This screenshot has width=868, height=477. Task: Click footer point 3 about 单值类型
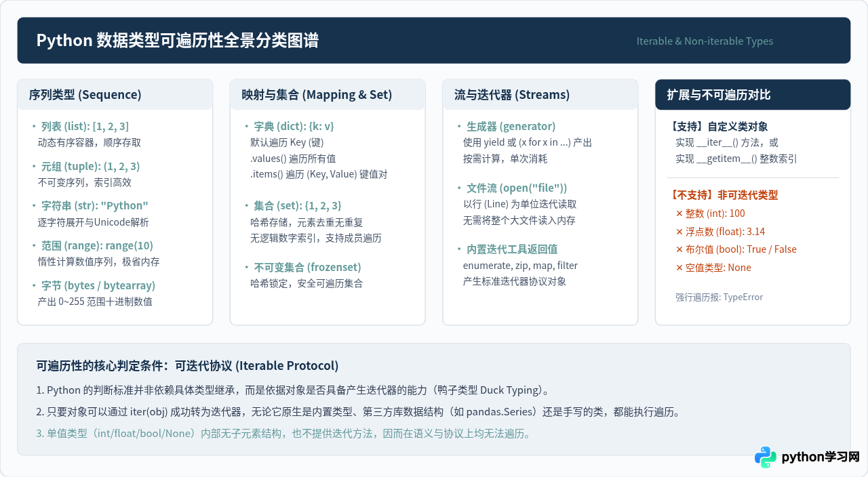(283, 434)
